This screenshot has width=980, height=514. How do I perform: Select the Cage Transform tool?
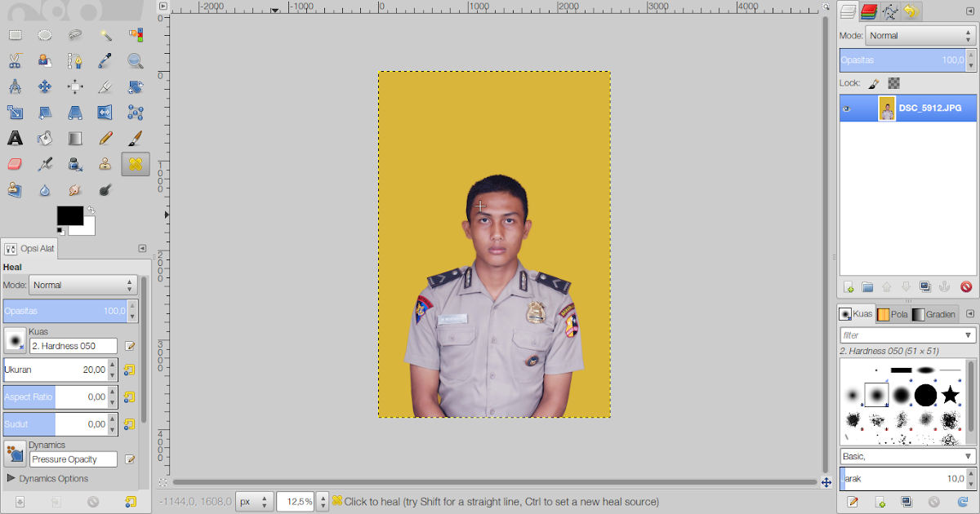pyautogui.click(x=136, y=113)
